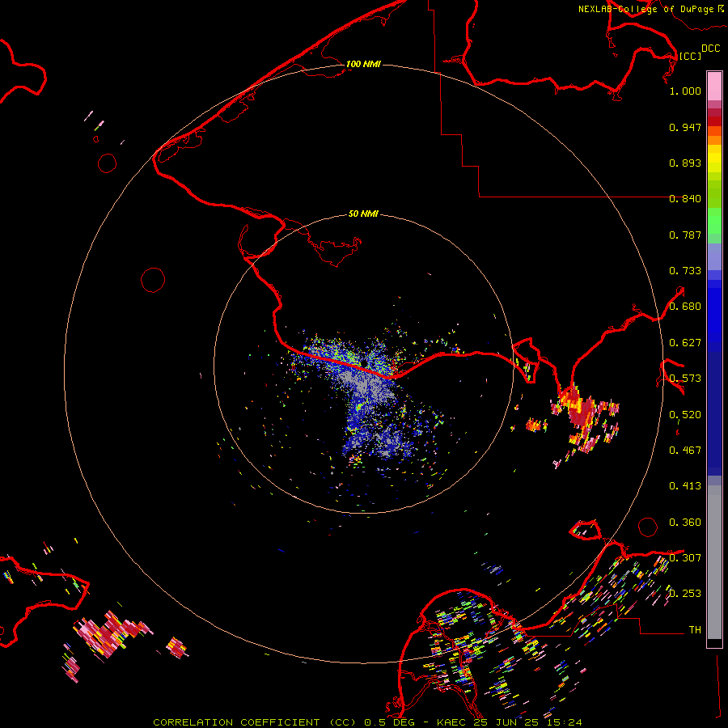Click the 100 NMI range ring label
728x728 pixels.
pyautogui.click(x=363, y=64)
